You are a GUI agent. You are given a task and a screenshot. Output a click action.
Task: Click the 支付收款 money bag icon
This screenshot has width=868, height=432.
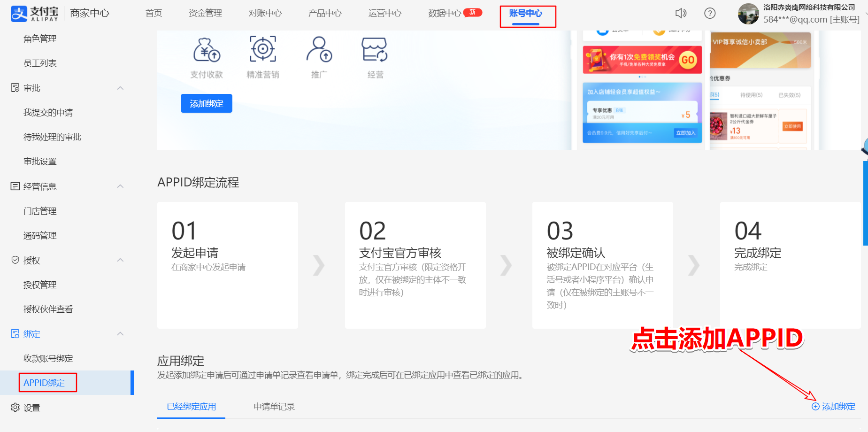coord(207,49)
